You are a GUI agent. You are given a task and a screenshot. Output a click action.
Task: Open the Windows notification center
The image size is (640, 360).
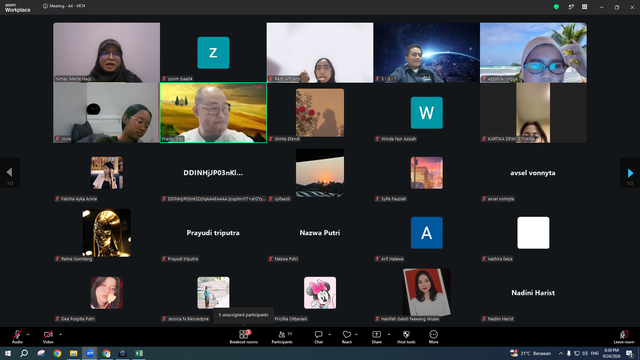click(630, 353)
